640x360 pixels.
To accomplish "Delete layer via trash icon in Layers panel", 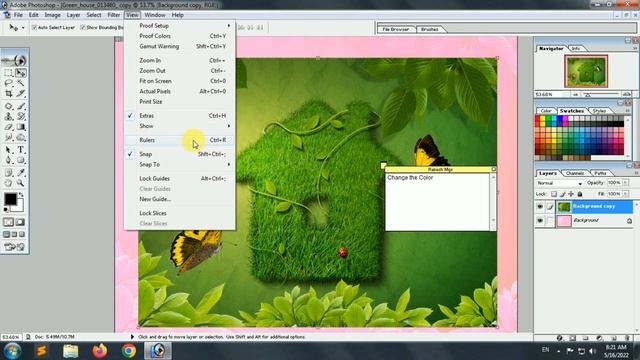I will click(628, 338).
